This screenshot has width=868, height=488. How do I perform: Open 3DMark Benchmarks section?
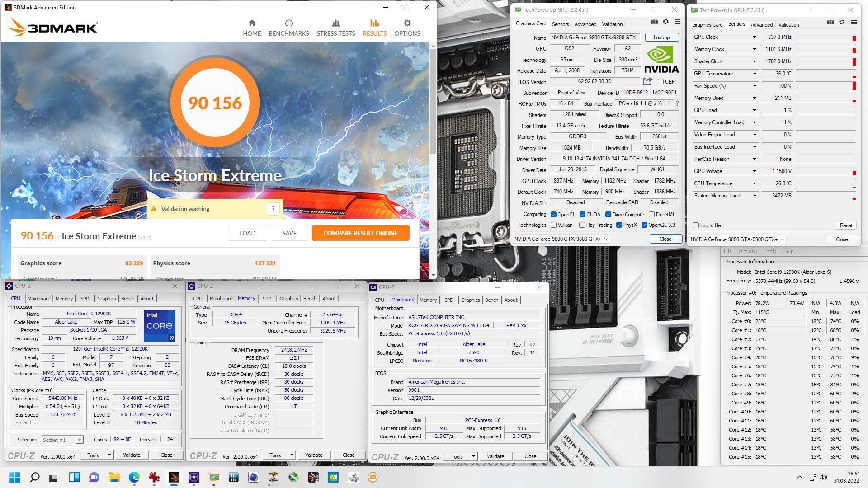pos(289,28)
